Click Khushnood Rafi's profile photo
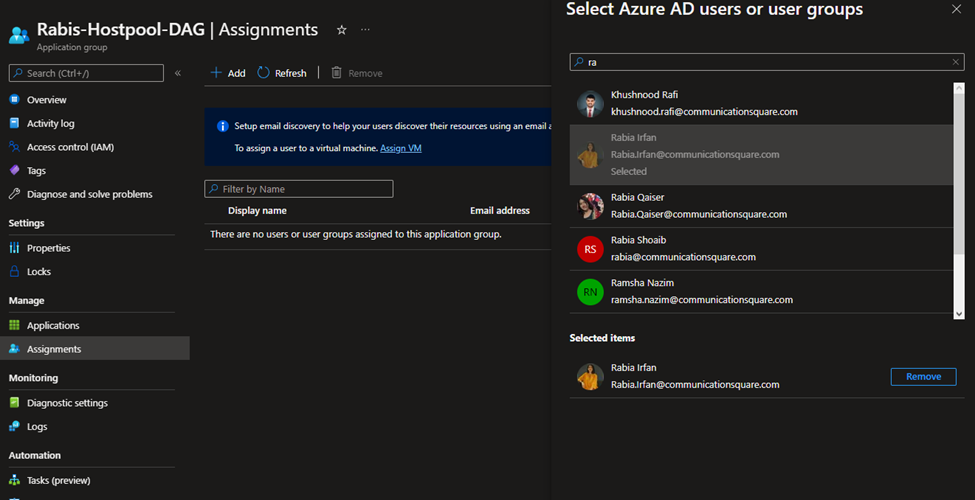 coord(590,104)
